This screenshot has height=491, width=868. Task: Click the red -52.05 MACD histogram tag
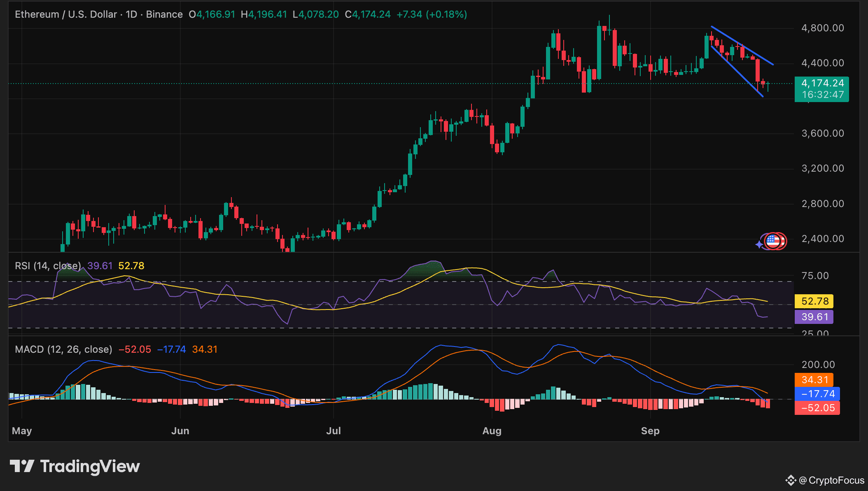point(817,408)
